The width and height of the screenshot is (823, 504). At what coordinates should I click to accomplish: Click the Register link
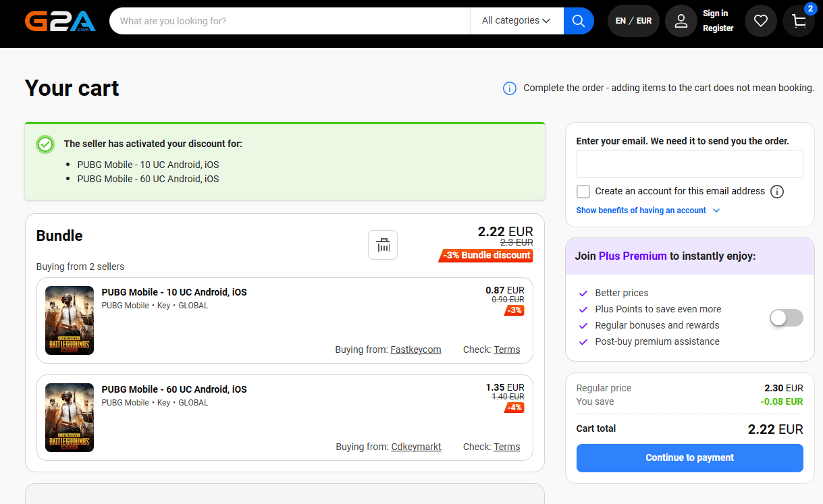[x=718, y=28]
